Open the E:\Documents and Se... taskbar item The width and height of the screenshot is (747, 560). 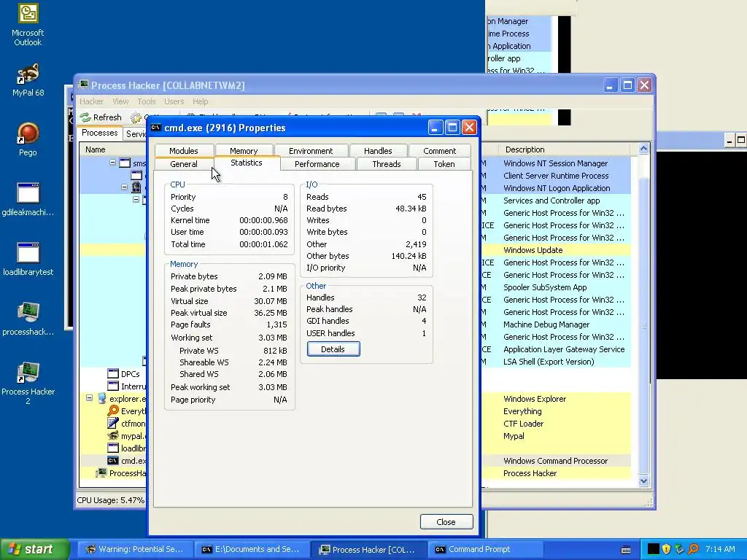(x=252, y=549)
